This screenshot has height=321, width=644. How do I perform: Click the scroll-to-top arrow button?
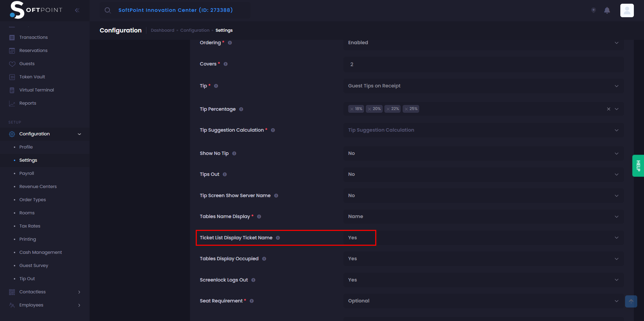[631, 301]
